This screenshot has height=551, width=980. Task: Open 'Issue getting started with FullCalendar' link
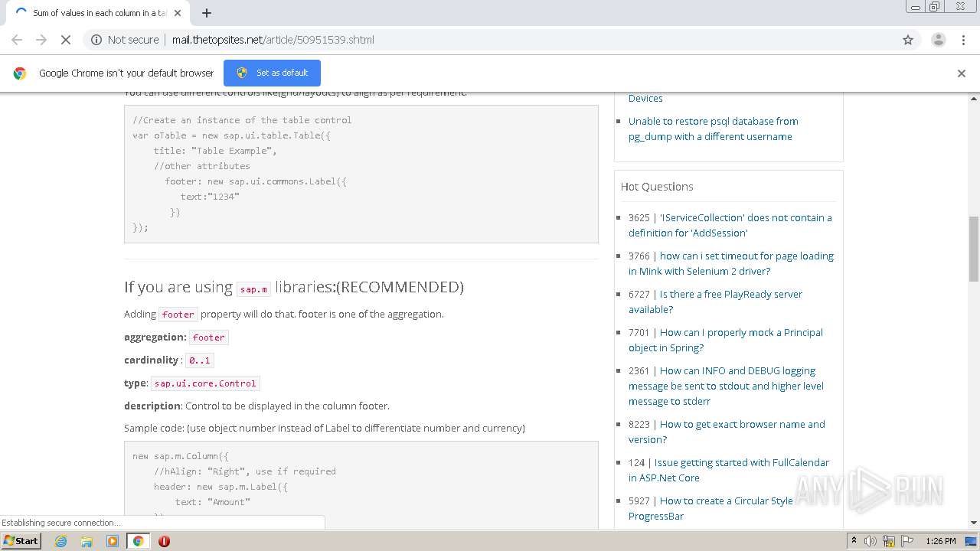729,470
